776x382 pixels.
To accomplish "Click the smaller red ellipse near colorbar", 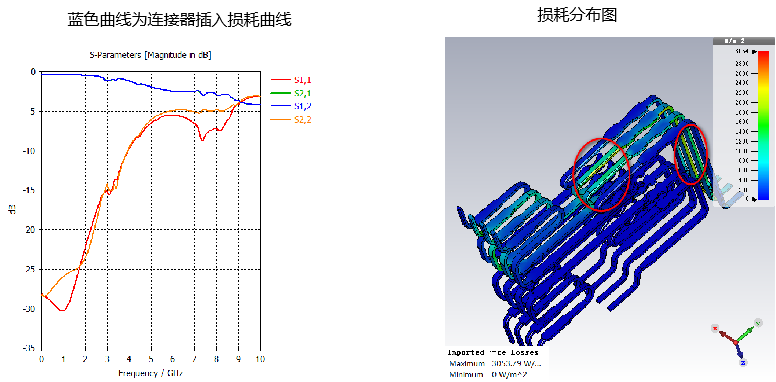I will [x=691, y=154].
